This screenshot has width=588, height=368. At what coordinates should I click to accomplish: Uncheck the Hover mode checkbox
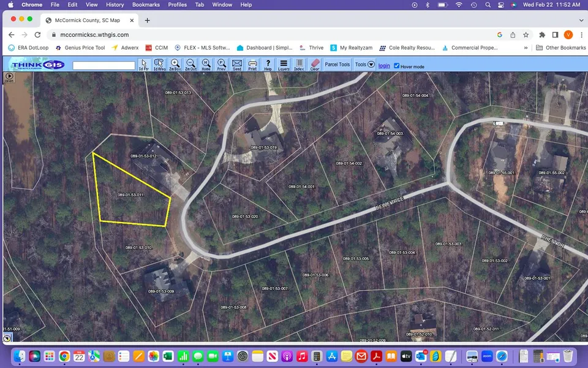(397, 66)
